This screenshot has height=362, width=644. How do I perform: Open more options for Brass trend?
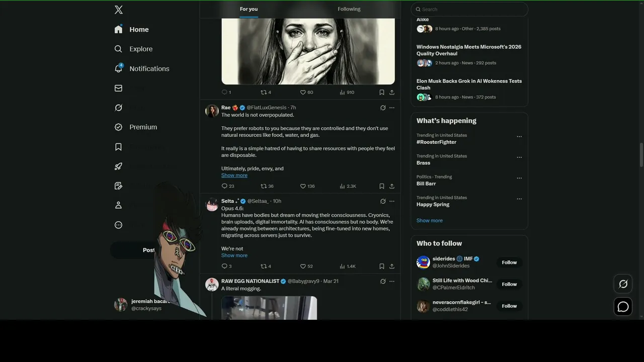tap(519, 157)
